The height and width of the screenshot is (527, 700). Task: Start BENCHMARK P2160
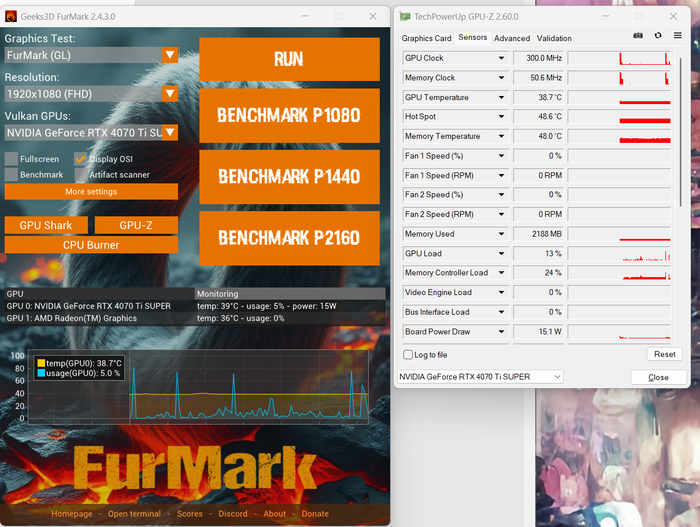289,238
